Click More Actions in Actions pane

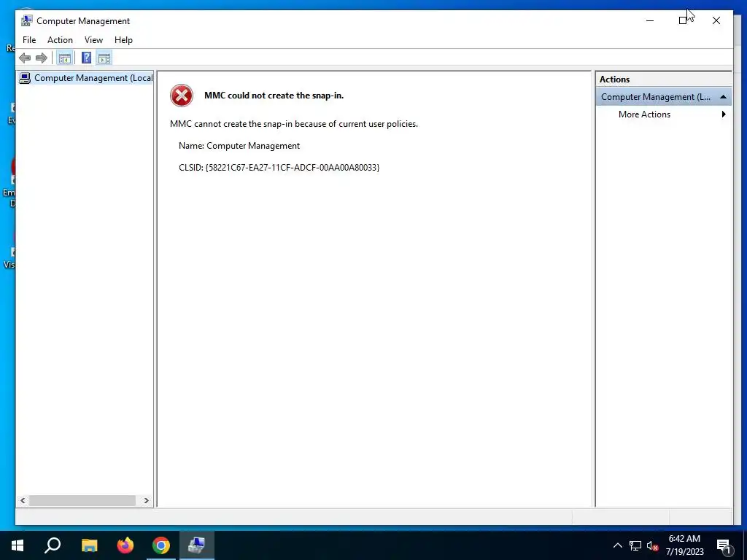[x=644, y=114]
